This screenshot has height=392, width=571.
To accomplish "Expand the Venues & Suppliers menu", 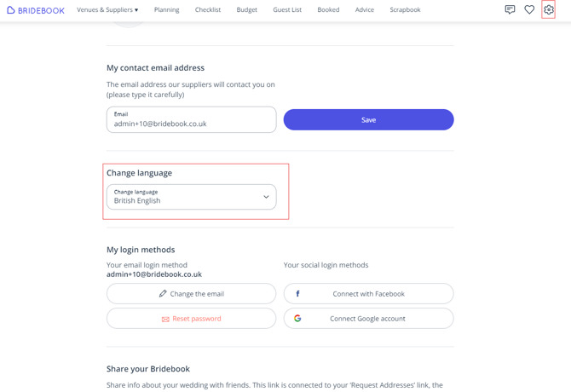I will pyautogui.click(x=107, y=10).
